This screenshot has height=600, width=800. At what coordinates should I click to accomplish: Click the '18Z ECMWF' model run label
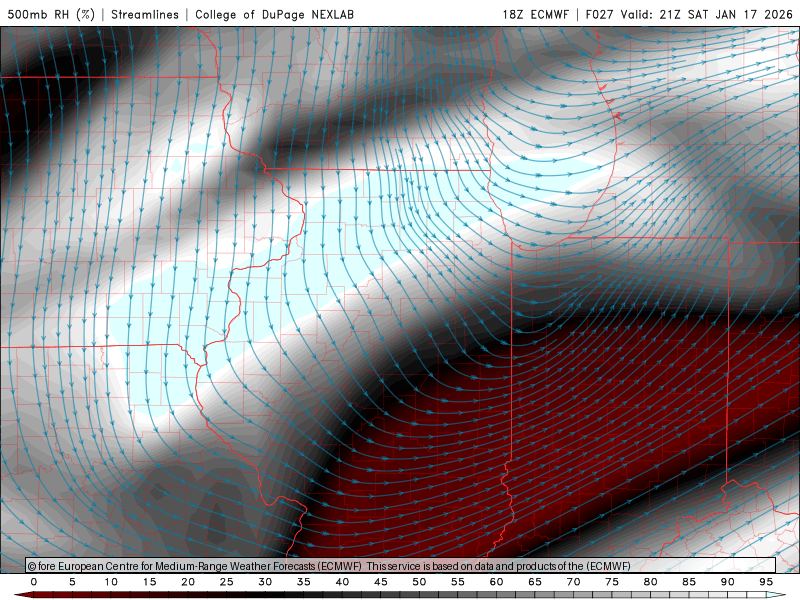[535, 14]
